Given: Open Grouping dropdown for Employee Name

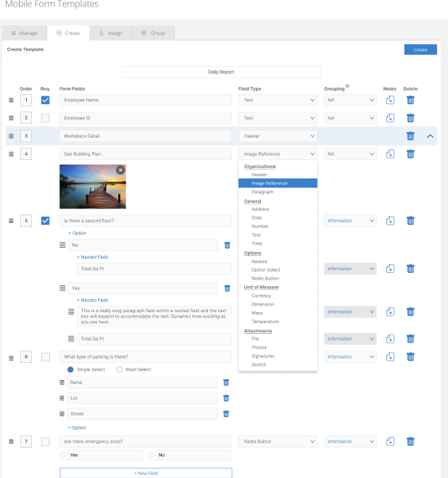Looking at the screenshot, I should [350, 100].
